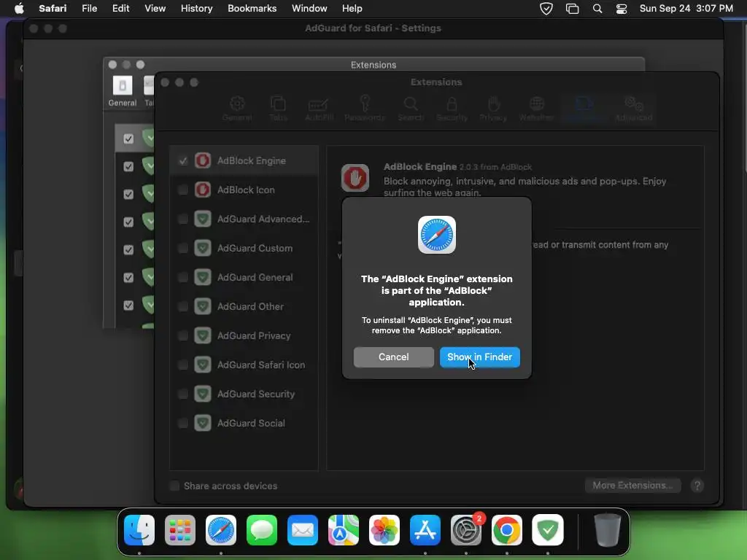Open Help menu in menu bar

352,9
